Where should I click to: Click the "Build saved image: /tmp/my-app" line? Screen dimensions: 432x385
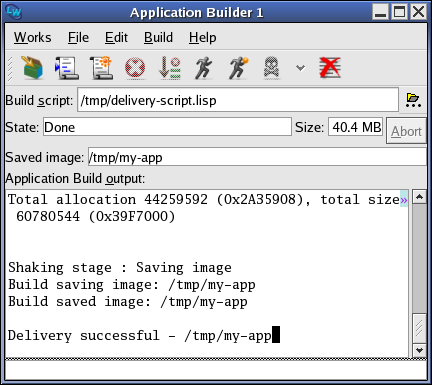tap(128, 302)
